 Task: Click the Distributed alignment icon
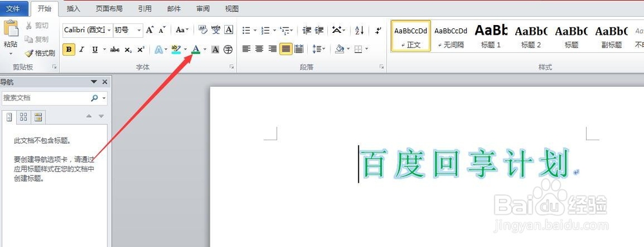click(x=299, y=50)
